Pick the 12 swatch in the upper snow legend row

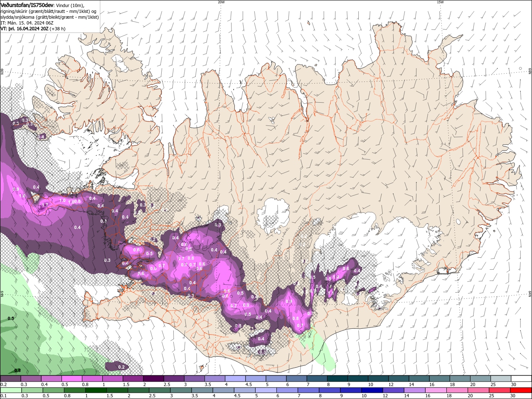coord(398,379)
